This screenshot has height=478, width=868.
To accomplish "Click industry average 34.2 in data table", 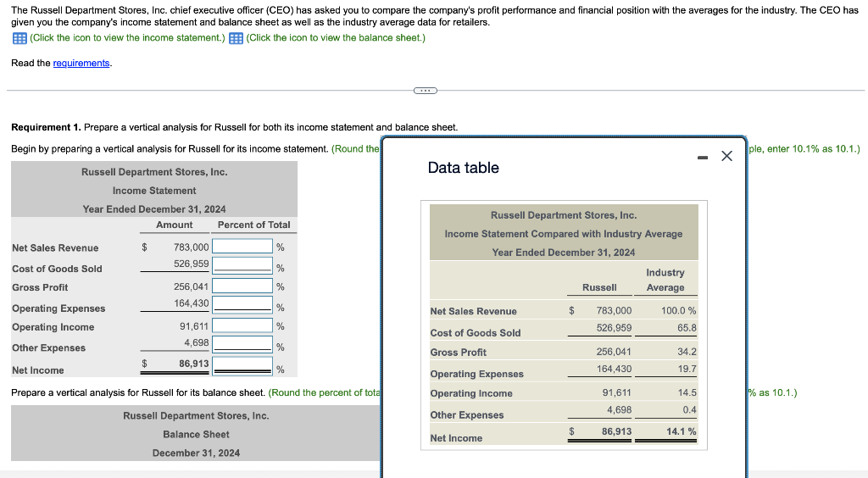I will coord(687,352).
